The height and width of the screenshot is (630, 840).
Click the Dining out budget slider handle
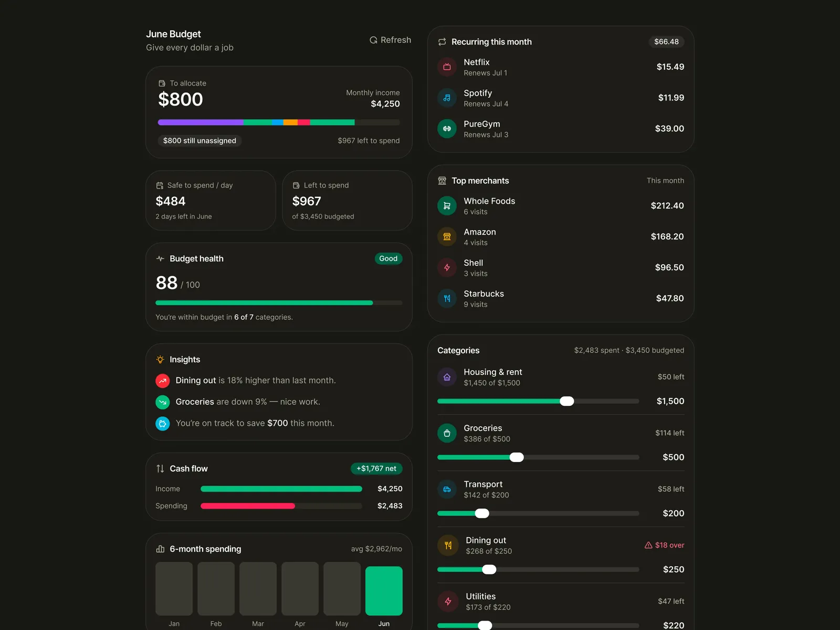click(x=489, y=570)
